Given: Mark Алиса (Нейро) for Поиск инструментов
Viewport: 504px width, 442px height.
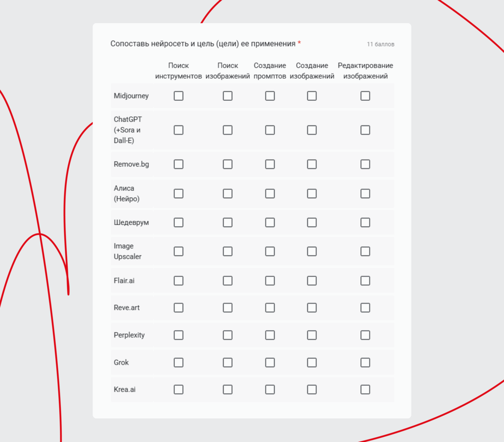Looking at the screenshot, I should (178, 194).
